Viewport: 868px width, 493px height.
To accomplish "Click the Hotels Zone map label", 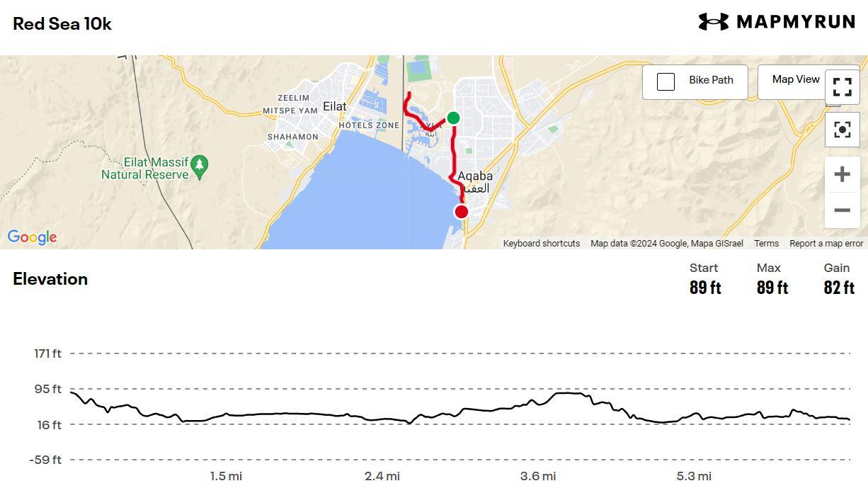I will point(369,125).
